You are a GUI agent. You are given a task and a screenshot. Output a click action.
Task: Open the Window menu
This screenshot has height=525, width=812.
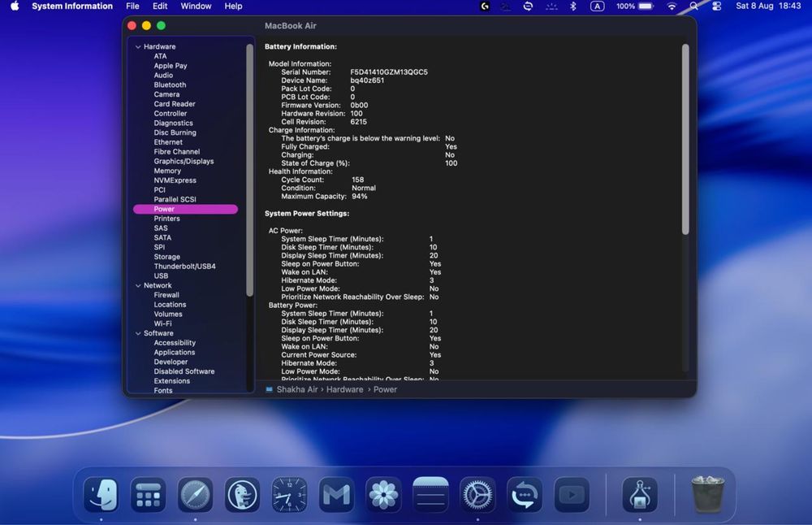coord(196,7)
